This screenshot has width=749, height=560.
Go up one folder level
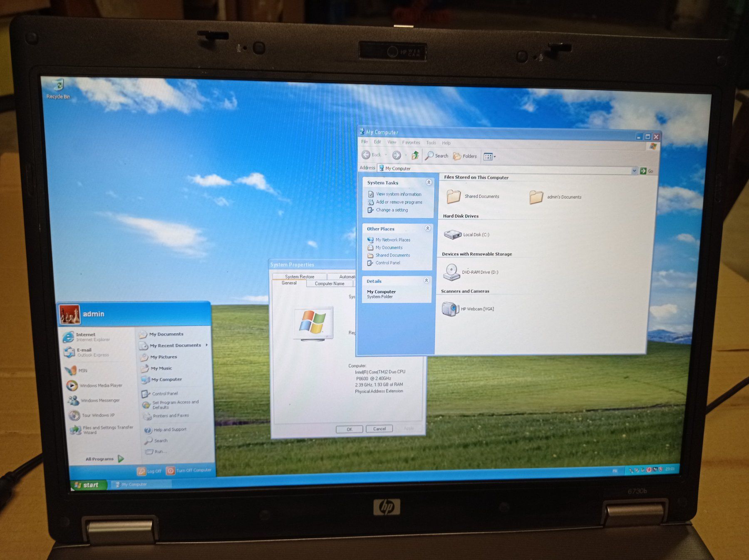(415, 156)
